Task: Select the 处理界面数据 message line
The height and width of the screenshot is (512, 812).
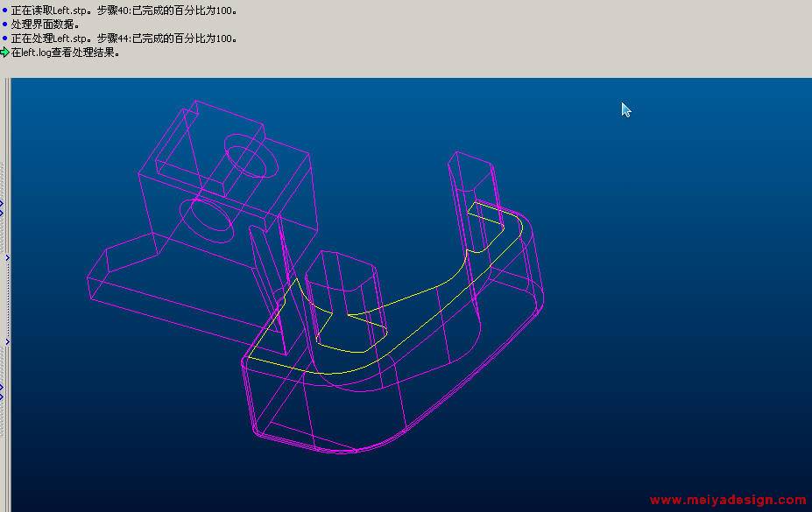Action: point(46,25)
